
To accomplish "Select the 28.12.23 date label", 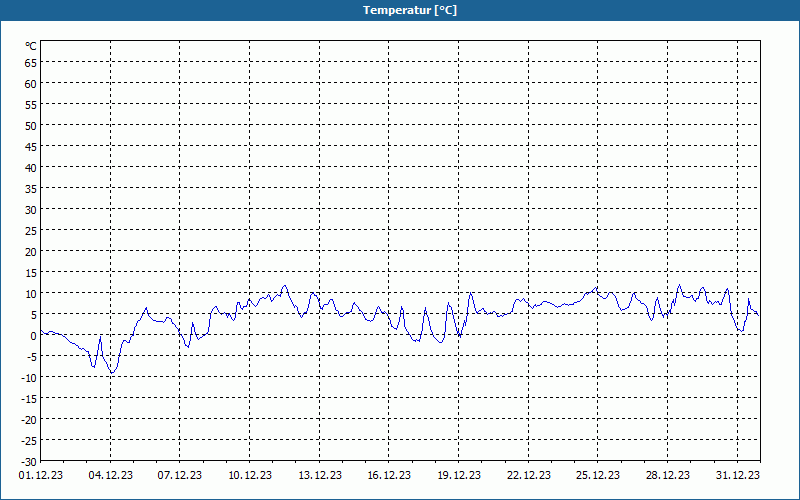I will 667,475.
